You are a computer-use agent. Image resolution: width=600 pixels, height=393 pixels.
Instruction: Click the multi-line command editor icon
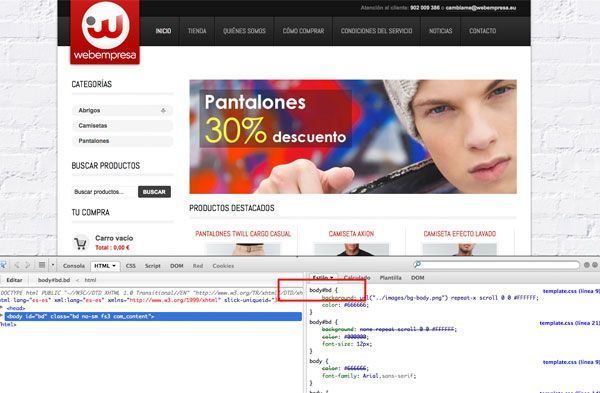(42, 265)
